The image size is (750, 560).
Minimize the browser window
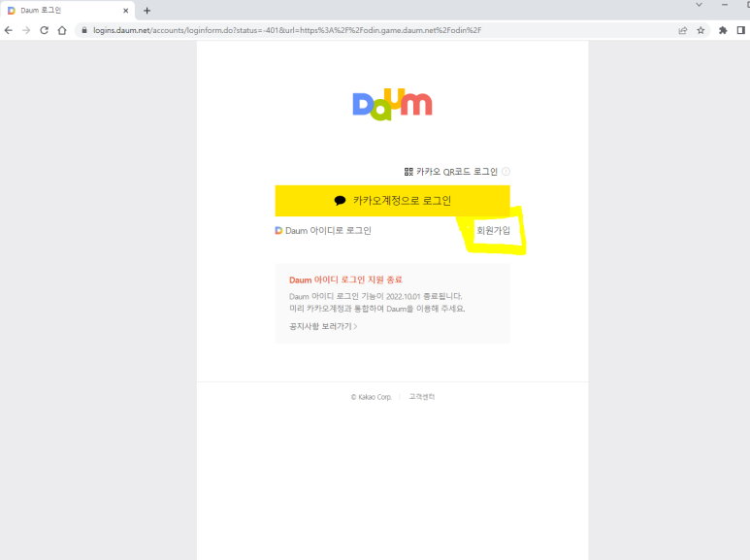725,5
